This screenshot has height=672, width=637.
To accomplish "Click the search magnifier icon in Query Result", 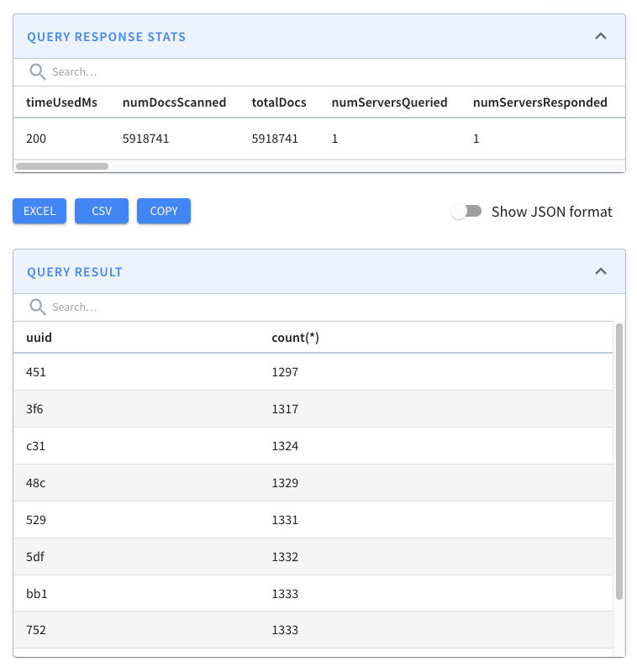I will (38, 307).
